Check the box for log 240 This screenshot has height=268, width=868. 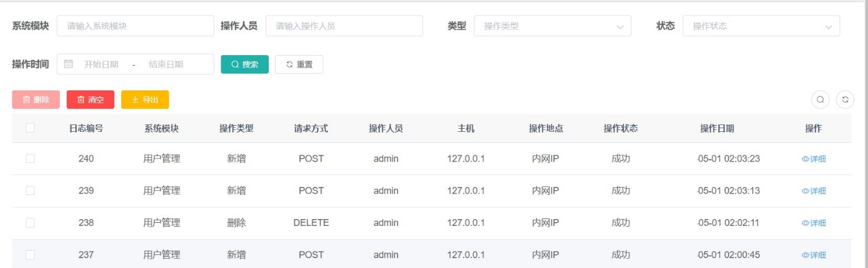30,159
